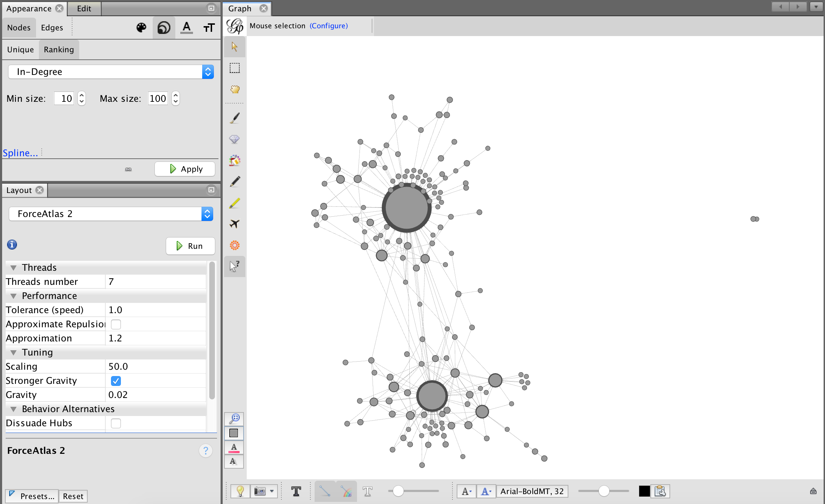Run the ForceAtlas 2 layout
The height and width of the screenshot is (504, 825).
[x=190, y=246]
